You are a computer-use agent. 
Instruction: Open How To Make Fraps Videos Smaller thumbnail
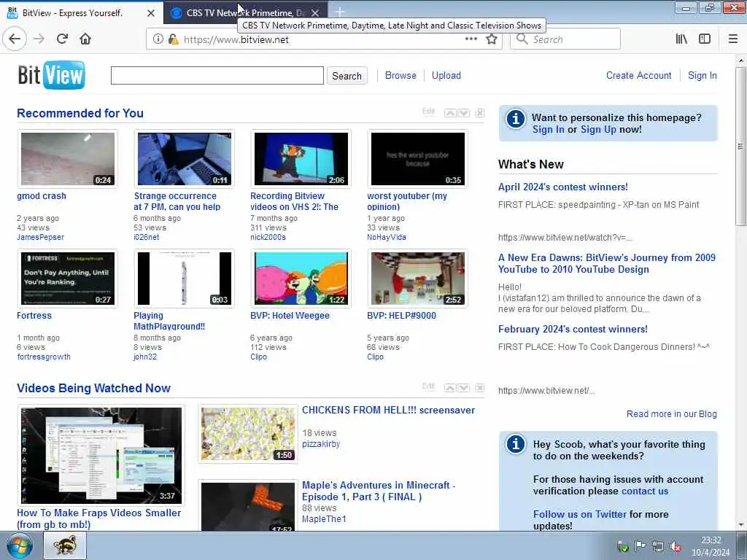click(101, 455)
